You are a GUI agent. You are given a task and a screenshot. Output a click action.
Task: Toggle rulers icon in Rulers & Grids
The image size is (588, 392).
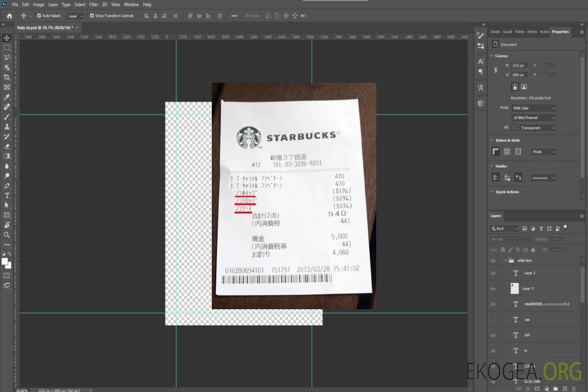(x=495, y=151)
